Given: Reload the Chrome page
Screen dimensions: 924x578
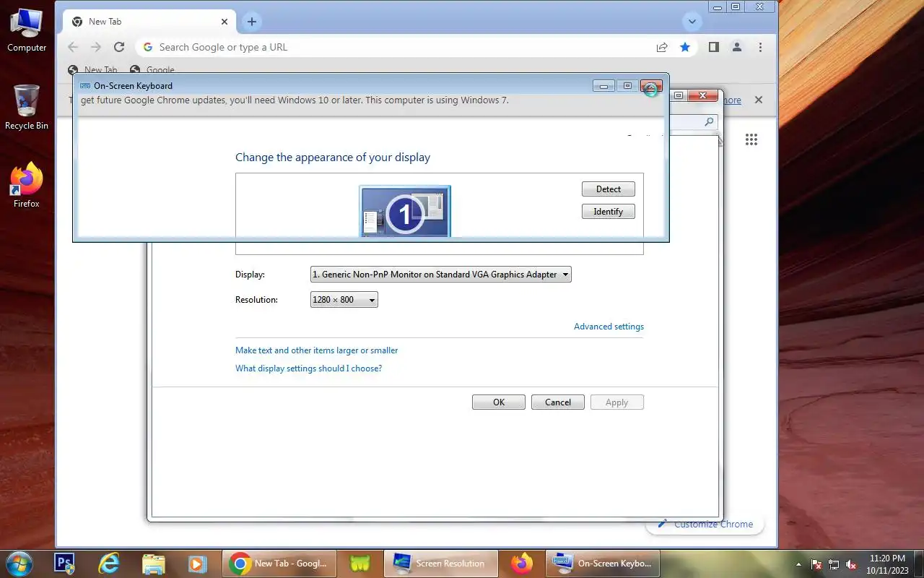Looking at the screenshot, I should (x=119, y=47).
